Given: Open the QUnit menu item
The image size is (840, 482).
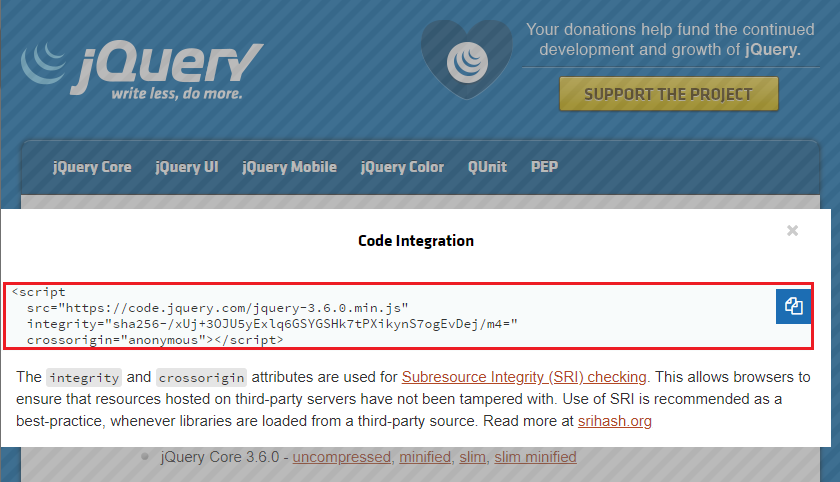Looking at the screenshot, I should (x=487, y=167).
